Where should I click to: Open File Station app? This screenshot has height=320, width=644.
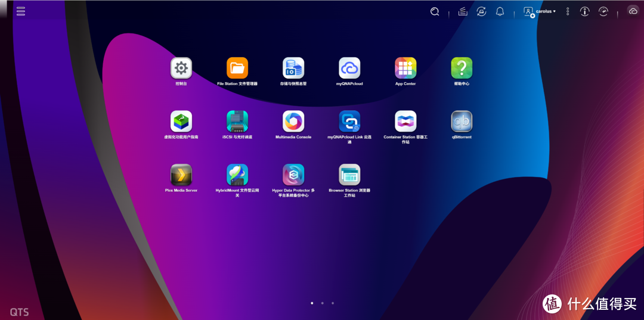pos(237,69)
